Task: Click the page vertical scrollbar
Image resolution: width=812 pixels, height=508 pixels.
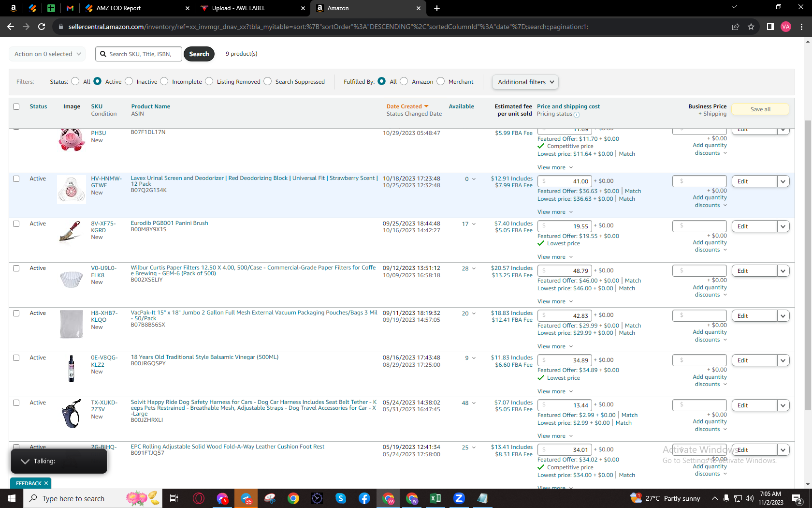Action: coord(808,265)
